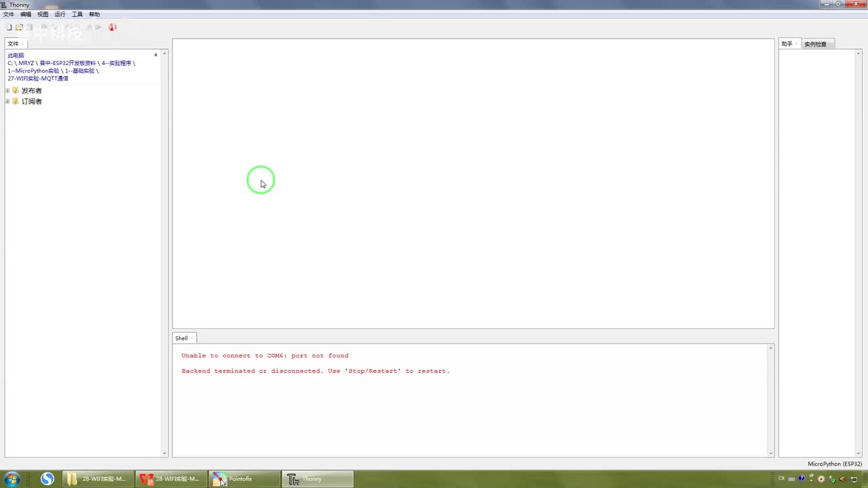Image resolution: width=868 pixels, height=488 pixels.
Task: Click the blue help icon in system tray
Action: (x=802, y=479)
